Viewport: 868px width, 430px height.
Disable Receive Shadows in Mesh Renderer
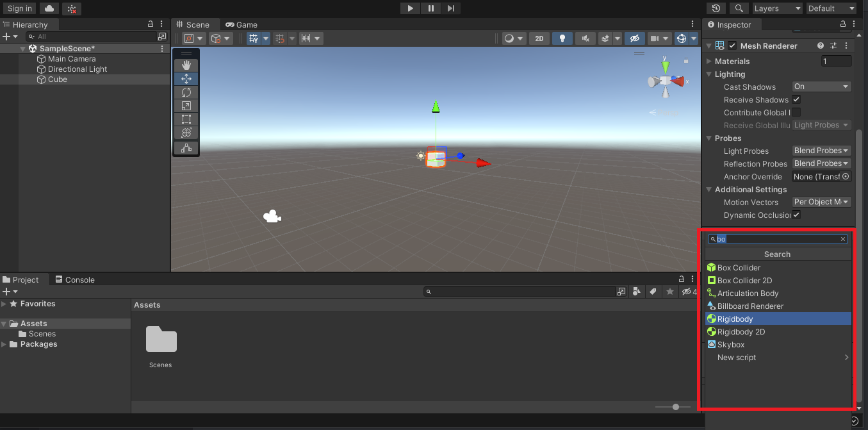click(796, 99)
